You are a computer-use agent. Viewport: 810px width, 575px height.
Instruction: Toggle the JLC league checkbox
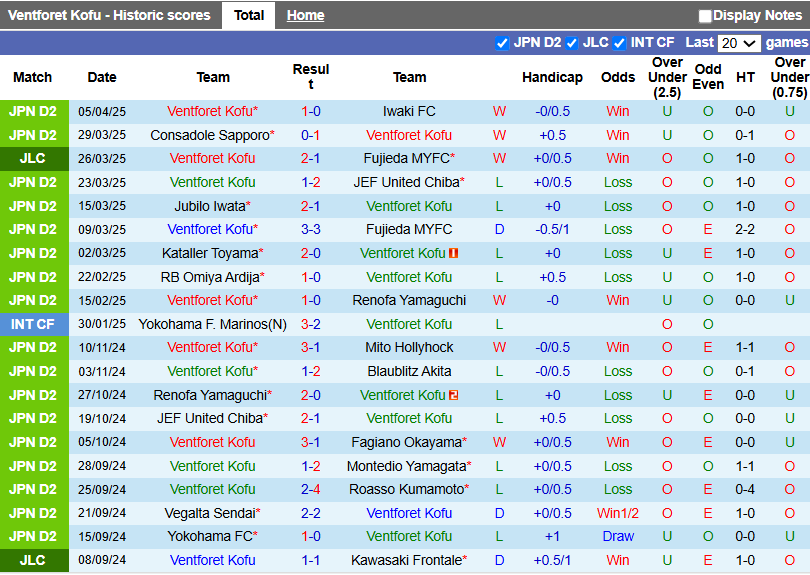tap(571, 43)
